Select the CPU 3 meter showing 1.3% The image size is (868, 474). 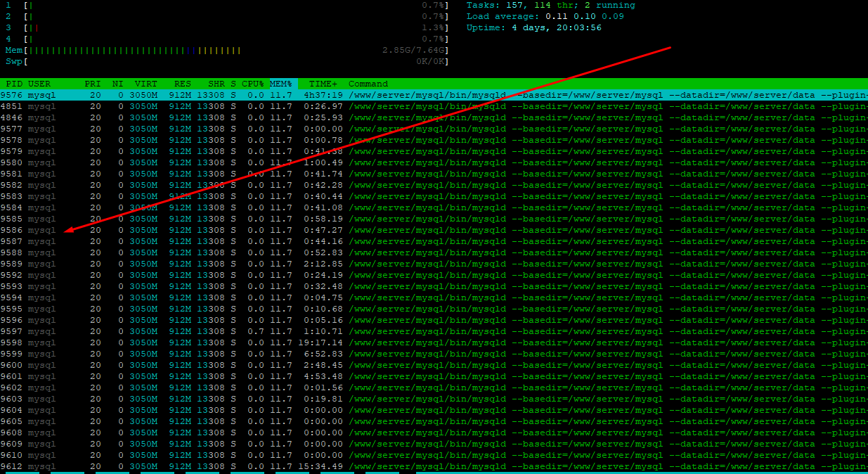pyautogui.click(x=227, y=27)
